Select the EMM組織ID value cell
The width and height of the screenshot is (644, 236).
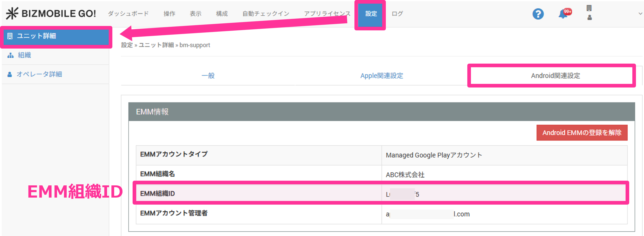pyautogui.click(x=504, y=194)
